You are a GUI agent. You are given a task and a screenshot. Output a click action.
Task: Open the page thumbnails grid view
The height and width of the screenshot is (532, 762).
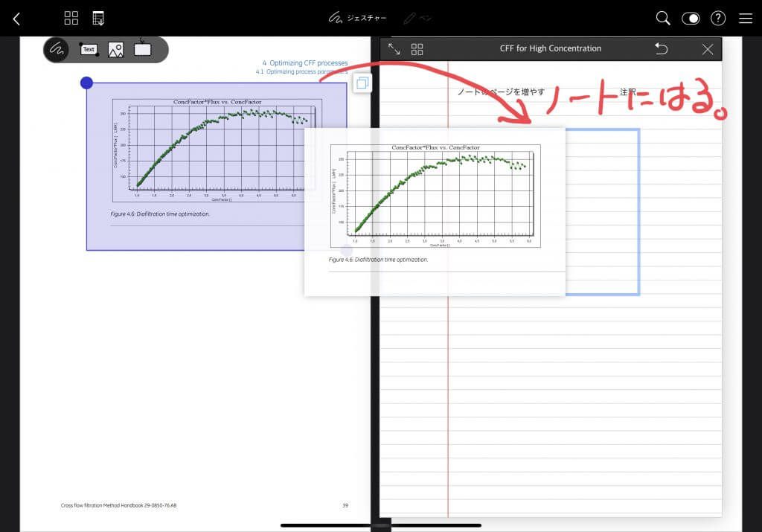[71, 19]
